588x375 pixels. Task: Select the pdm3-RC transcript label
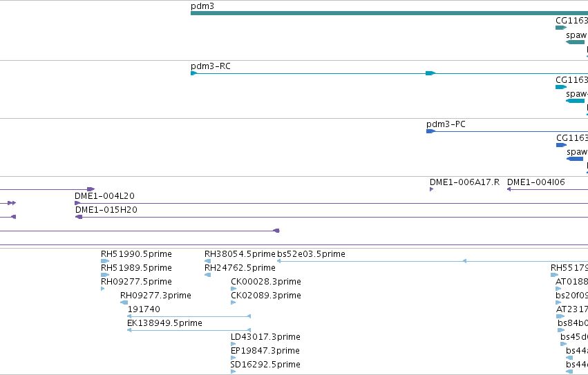coord(210,66)
